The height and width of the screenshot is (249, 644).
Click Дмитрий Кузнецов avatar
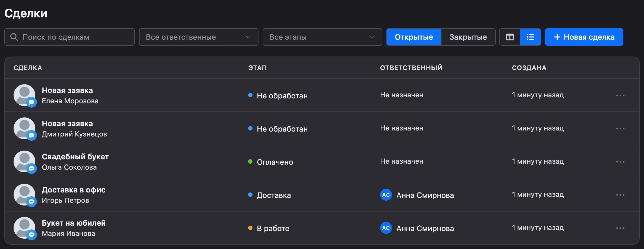[24, 128]
